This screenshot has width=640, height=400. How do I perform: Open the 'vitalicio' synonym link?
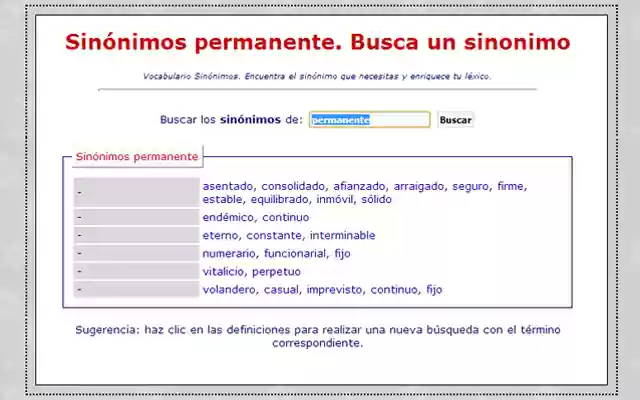(x=223, y=271)
